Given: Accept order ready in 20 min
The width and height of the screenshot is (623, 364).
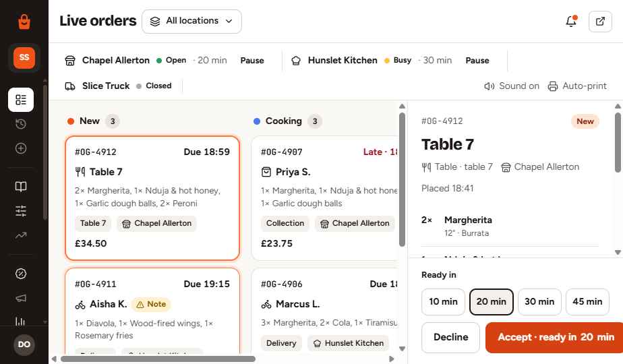Looking at the screenshot, I should click(555, 338).
